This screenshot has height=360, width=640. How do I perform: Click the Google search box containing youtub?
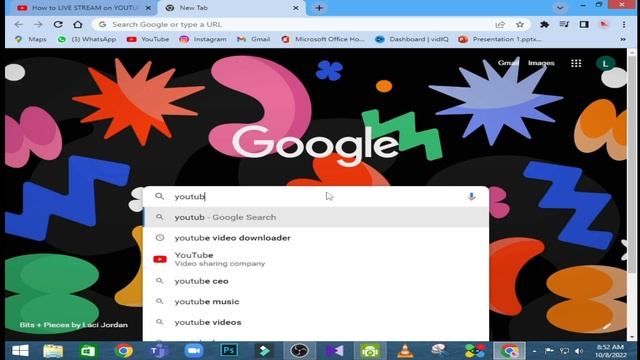316,196
